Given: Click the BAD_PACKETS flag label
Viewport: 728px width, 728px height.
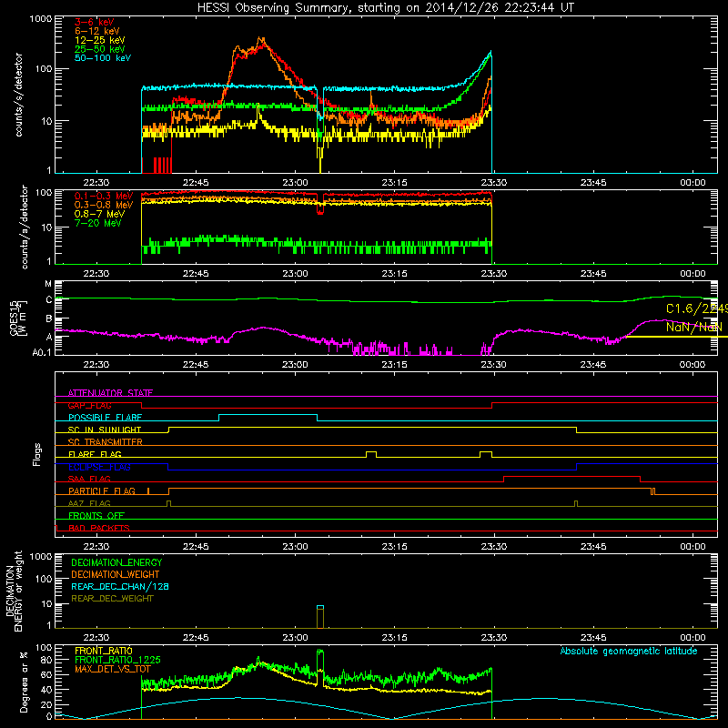Looking at the screenshot, I should click(99, 528).
